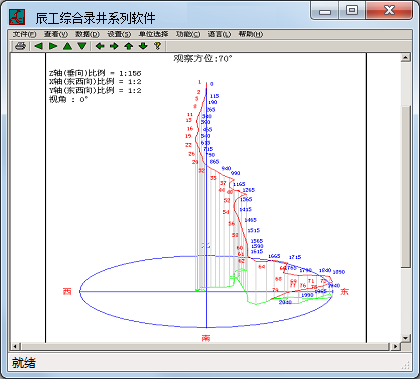Click the printer icon in toolbar
Viewport: 420px width, 380px height.
pyautogui.click(x=20, y=46)
